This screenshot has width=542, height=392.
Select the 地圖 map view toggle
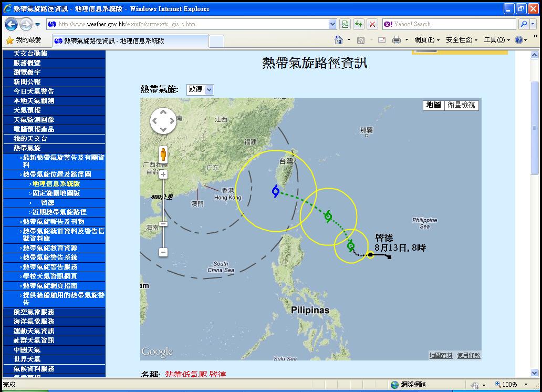434,105
